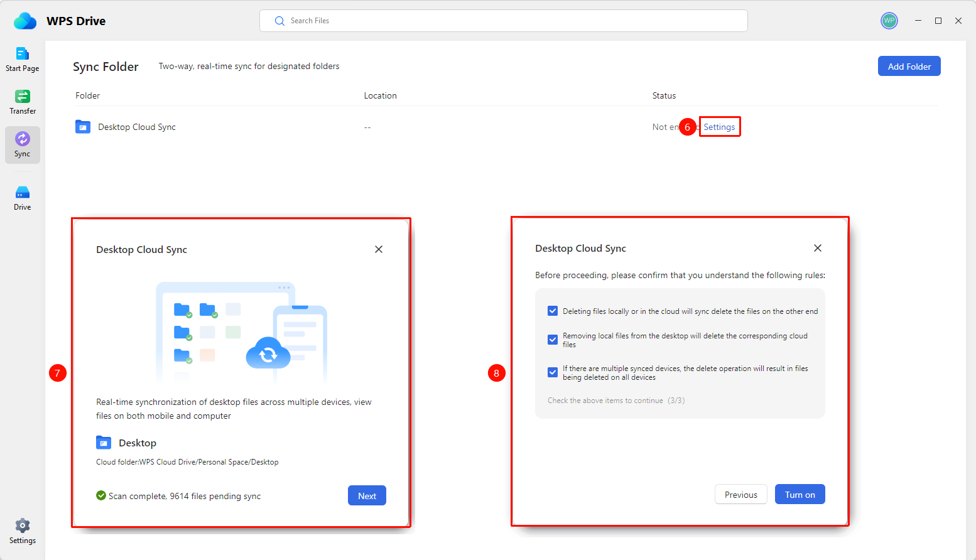Click the WPS Drive cloud logo
The width and height of the screenshot is (976, 560).
pyautogui.click(x=25, y=21)
